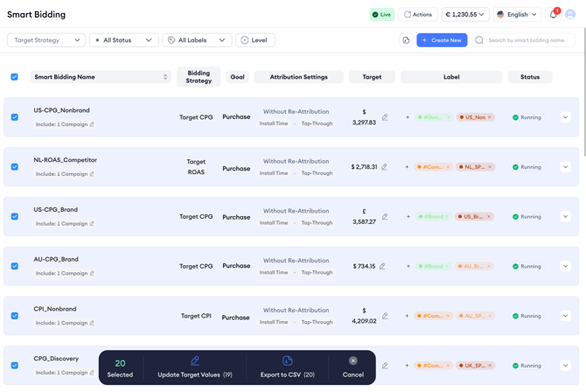Viewport: 586px width, 392px height.
Task: Edit target value for NL-ROAS_Competitor
Action: tap(384, 167)
